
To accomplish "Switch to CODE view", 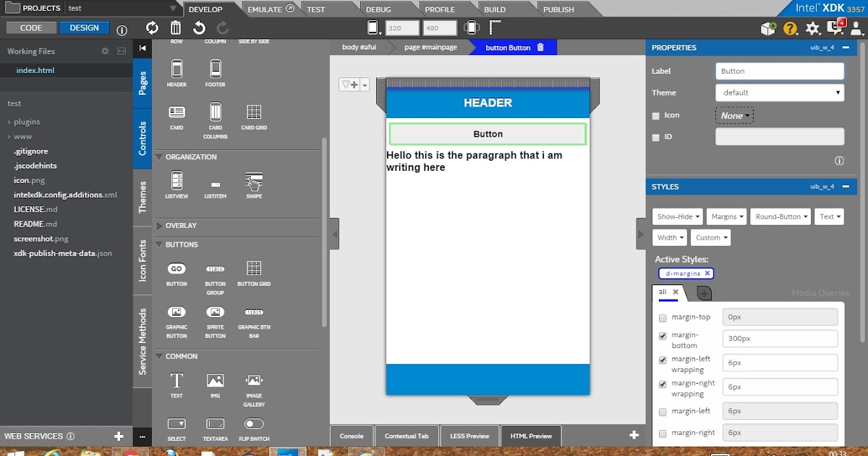I will click(x=30, y=27).
